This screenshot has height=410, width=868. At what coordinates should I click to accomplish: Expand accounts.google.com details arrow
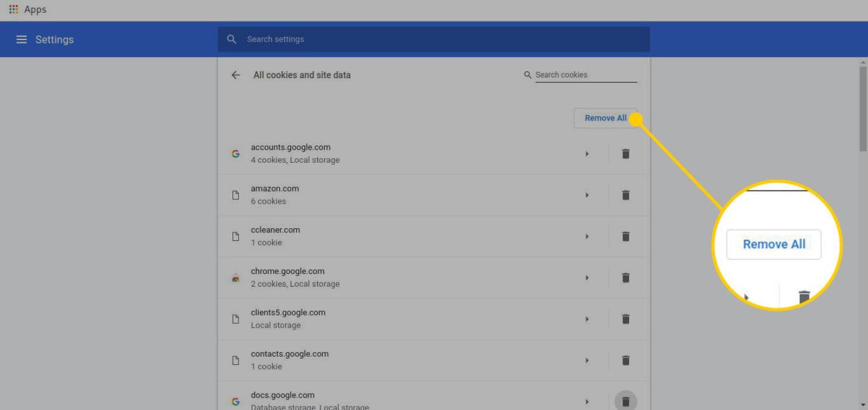(587, 154)
